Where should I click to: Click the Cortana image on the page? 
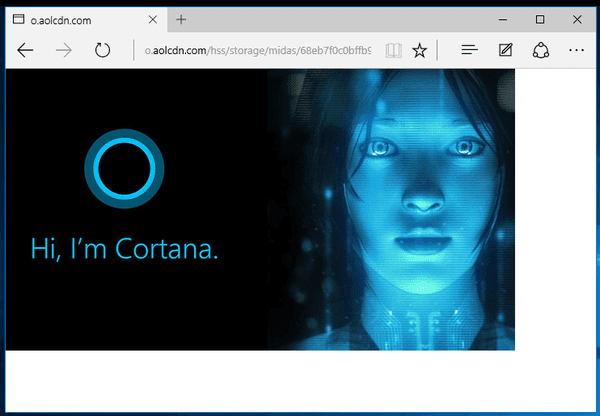point(260,210)
